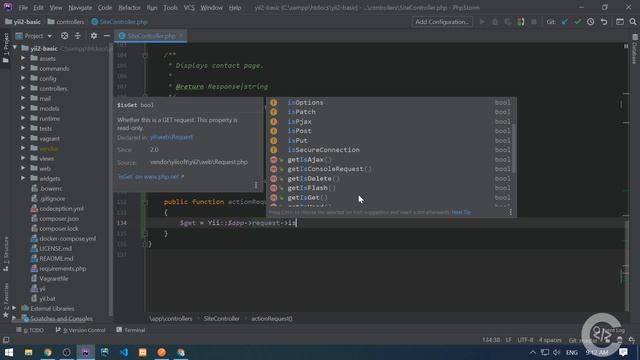Image resolution: width=640 pixels, height=360 pixels.
Task: Open composer.json file in tree
Action: pyautogui.click(x=59, y=218)
